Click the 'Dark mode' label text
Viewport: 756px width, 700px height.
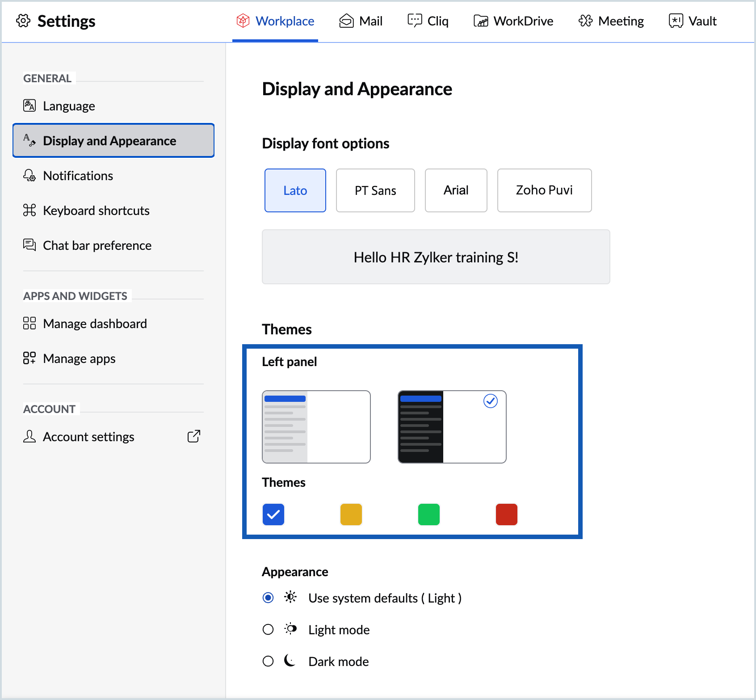[339, 662]
